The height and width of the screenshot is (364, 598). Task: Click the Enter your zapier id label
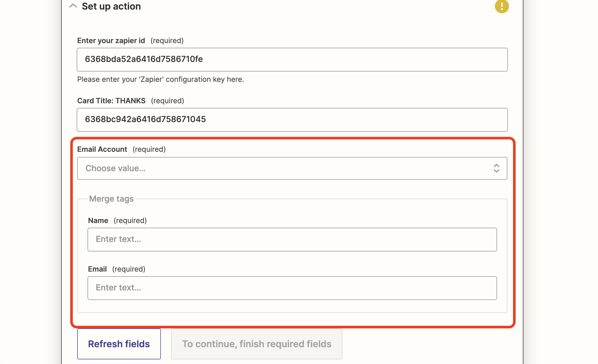(111, 41)
